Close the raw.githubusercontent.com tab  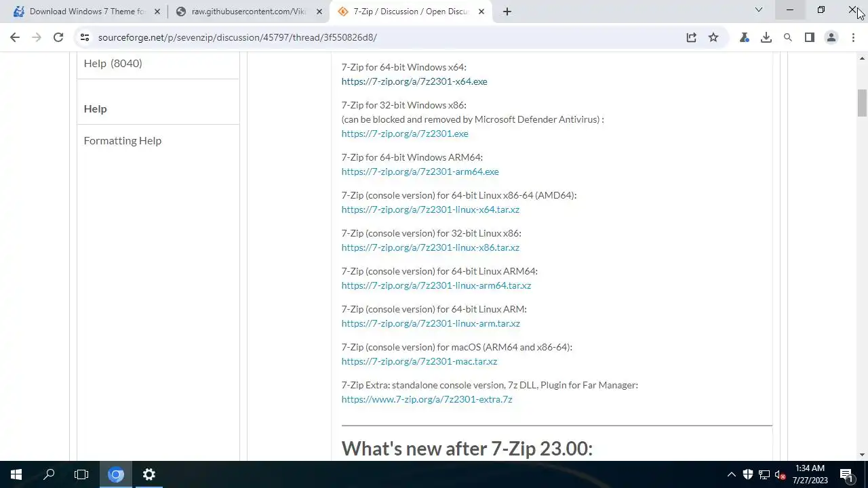point(319,12)
